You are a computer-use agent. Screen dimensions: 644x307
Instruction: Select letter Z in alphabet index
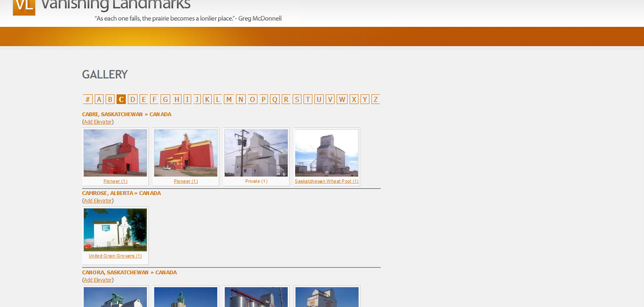(375, 99)
